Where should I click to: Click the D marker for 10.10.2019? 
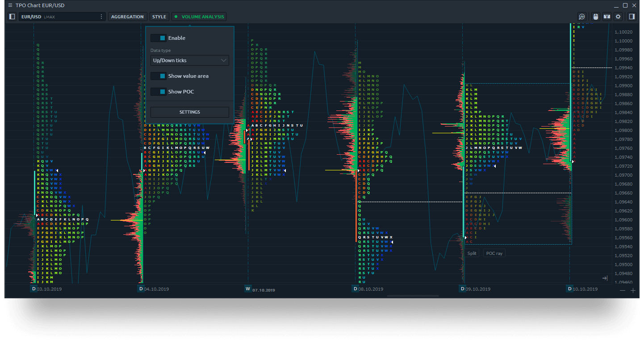pos(569,289)
